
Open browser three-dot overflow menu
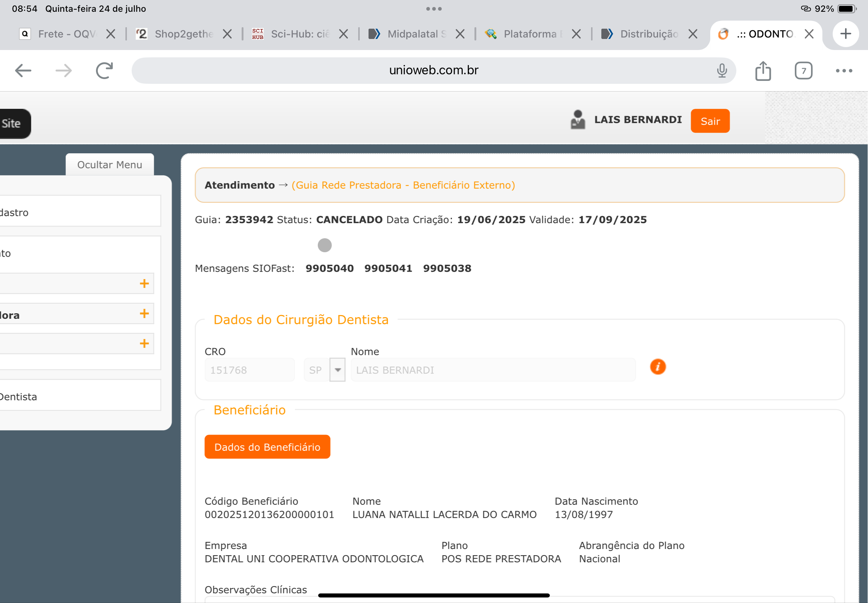point(844,71)
